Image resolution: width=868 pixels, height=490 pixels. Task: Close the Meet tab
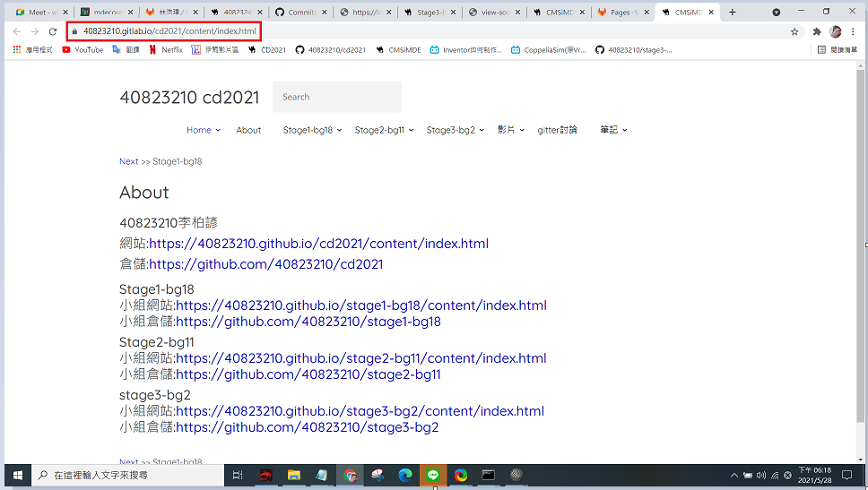[x=65, y=13]
